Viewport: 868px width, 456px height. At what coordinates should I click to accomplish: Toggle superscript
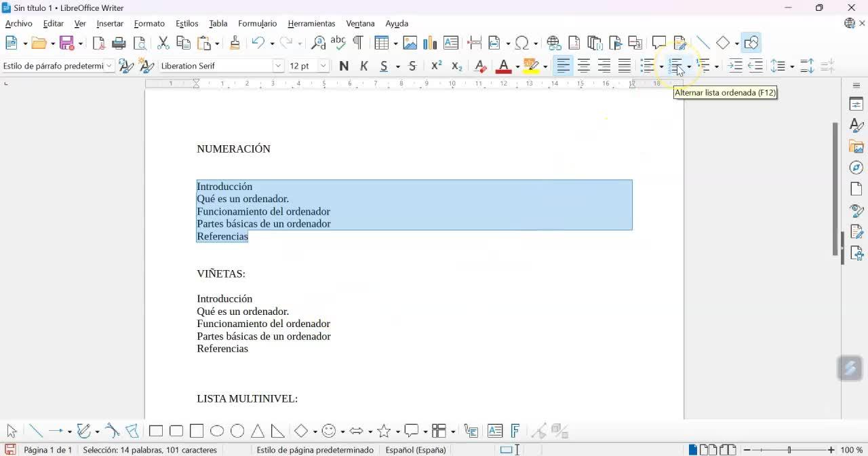(437, 66)
